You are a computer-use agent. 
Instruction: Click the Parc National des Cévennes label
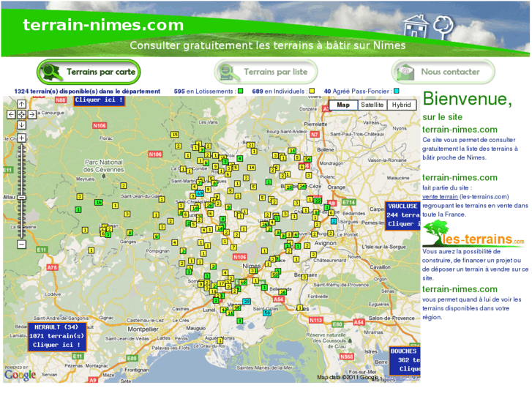point(104,165)
